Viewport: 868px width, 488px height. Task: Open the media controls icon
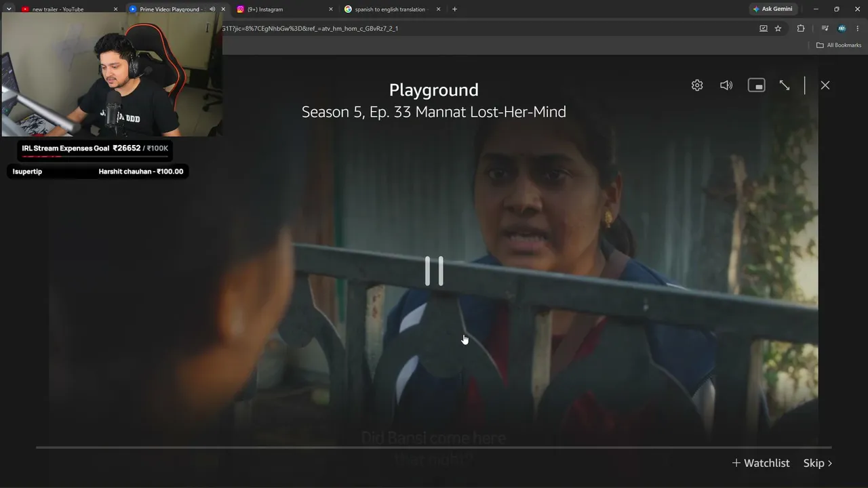click(825, 28)
